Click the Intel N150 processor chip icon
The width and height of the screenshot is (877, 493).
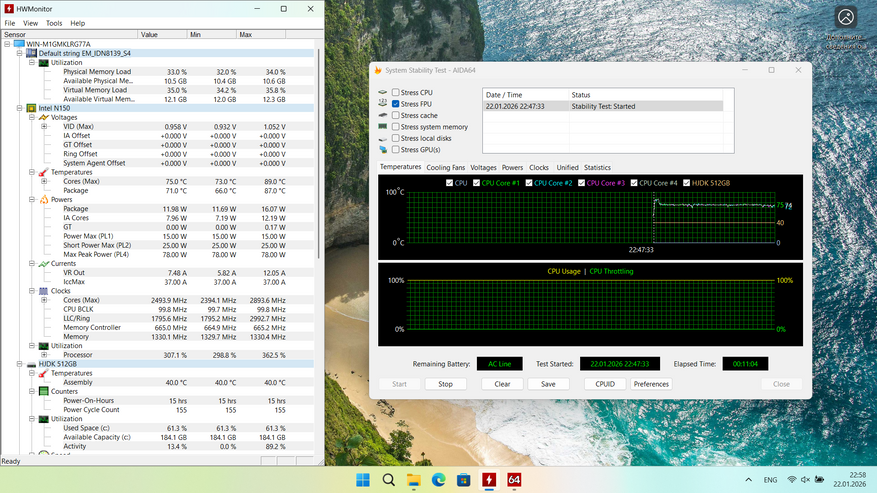pyautogui.click(x=31, y=108)
